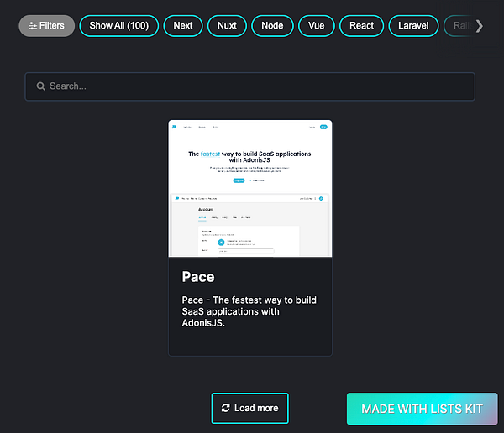The width and height of the screenshot is (504, 433).
Task: Filter list by Vue
Action: (317, 26)
